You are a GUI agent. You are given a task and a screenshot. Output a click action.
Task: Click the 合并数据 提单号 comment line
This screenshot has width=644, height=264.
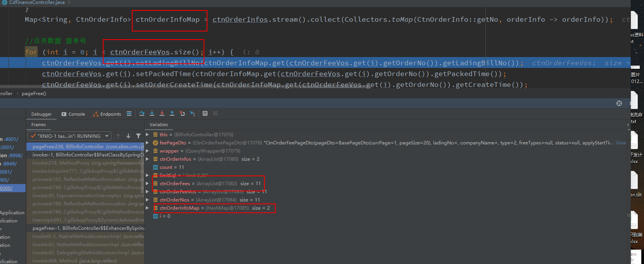point(55,41)
